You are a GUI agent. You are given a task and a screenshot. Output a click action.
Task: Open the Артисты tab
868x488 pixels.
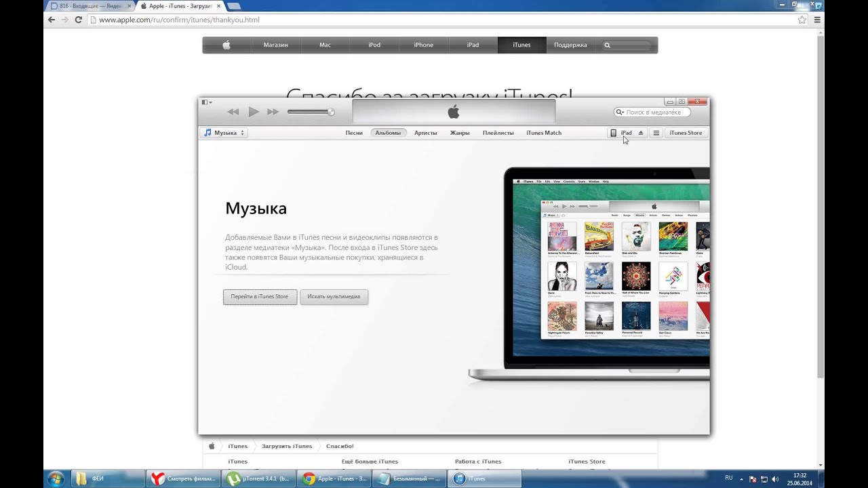tap(426, 133)
